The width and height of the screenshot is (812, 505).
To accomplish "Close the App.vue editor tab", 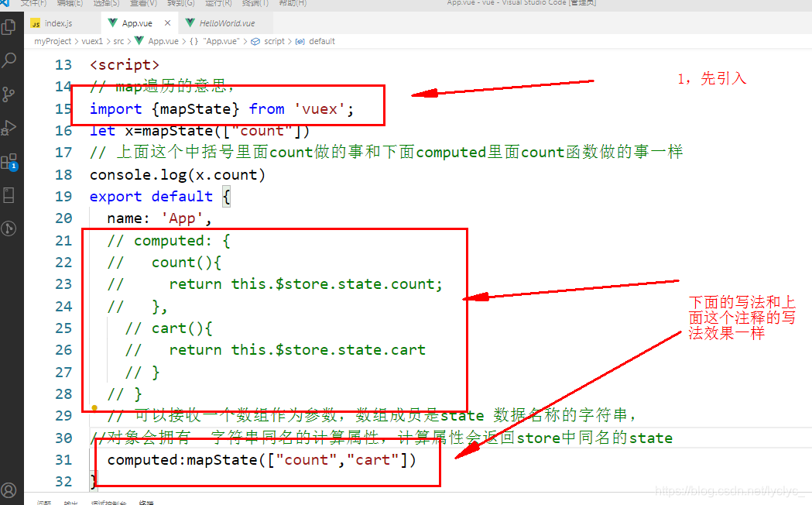I will [x=167, y=22].
